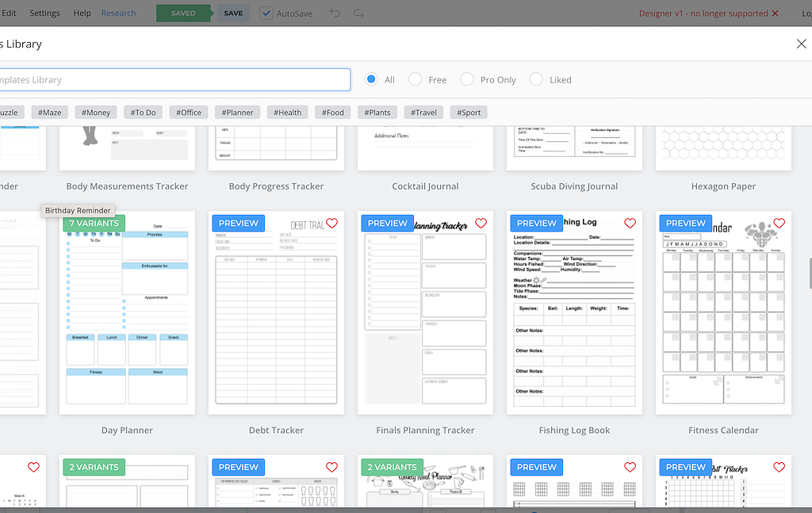Click the redo arrow icon
Image resolution: width=812 pixels, height=513 pixels.
point(358,13)
